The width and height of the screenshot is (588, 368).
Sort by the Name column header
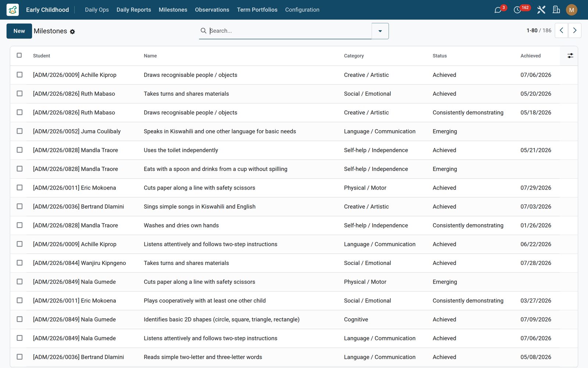[x=150, y=56]
